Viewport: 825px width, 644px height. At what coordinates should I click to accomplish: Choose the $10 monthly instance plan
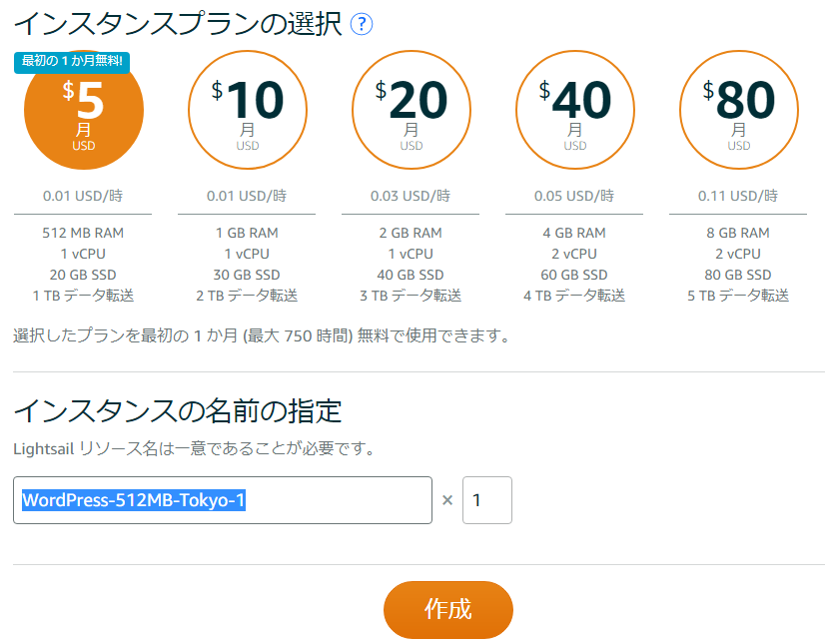248,110
